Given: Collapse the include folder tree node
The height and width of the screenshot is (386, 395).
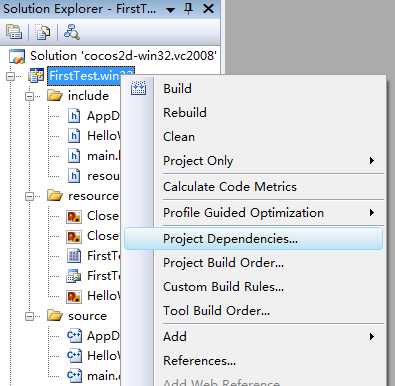Looking at the screenshot, I should pos(30,96).
